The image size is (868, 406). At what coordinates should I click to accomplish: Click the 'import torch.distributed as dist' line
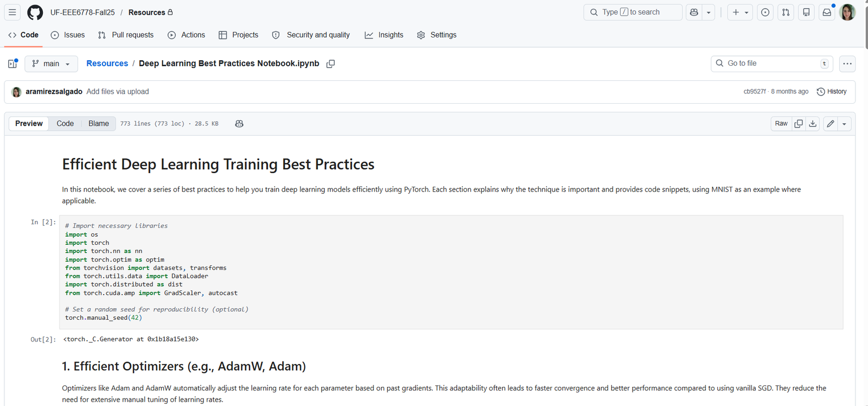(x=124, y=284)
